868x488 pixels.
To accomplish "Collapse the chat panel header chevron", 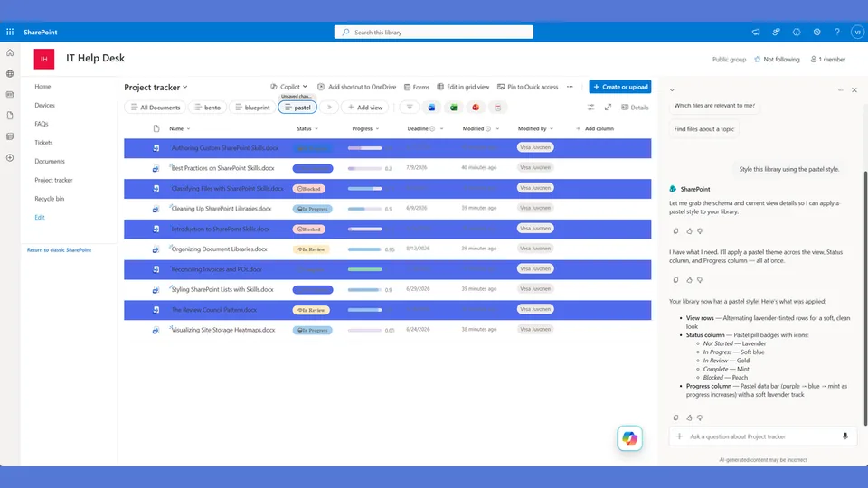I will click(672, 89).
